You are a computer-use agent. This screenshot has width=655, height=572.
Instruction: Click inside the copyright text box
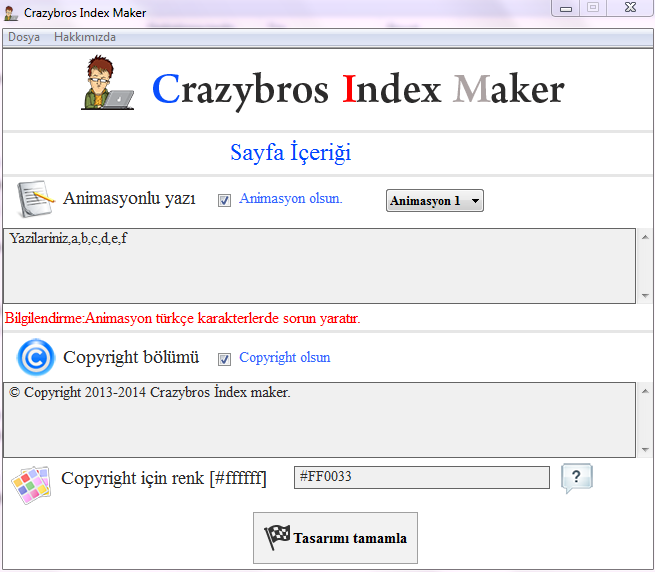pyautogui.click(x=320, y=419)
